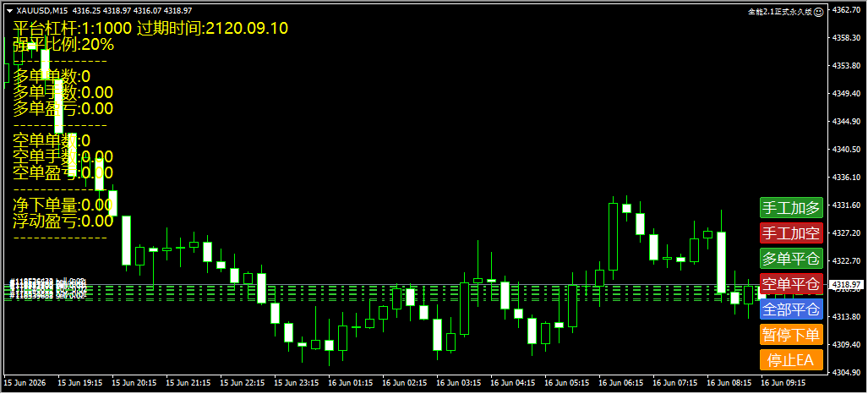Click the 4336.10 price scale label
Screen dimensions: 868x394
(846, 178)
